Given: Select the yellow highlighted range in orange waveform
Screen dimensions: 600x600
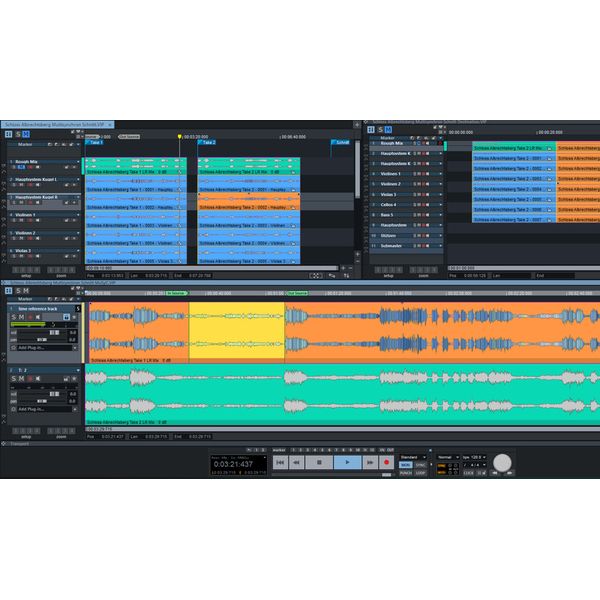Looking at the screenshot, I should tap(236, 332).
